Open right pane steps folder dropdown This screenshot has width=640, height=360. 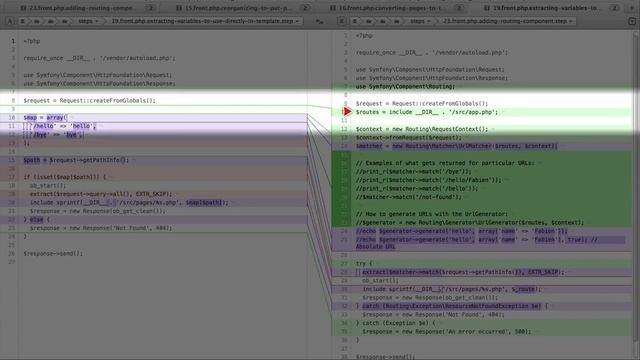[x=420, y=21]
